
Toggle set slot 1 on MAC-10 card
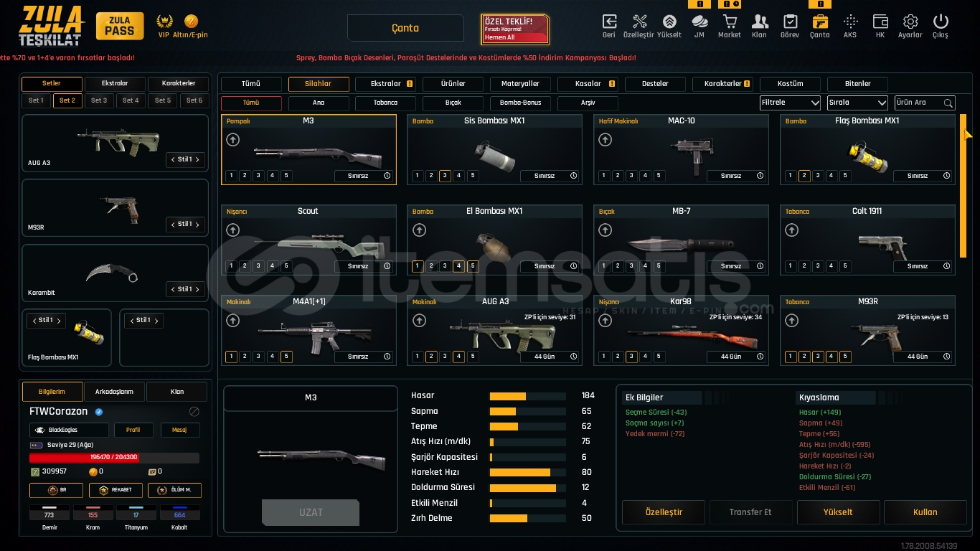tap(603, 176)
